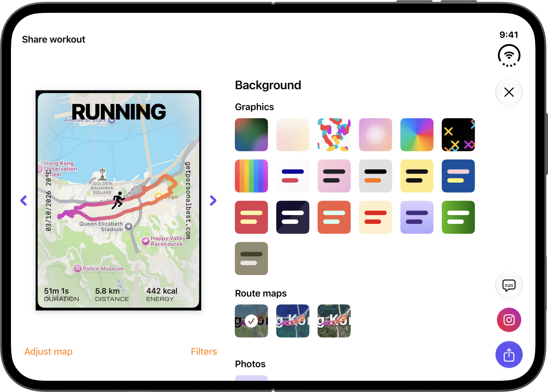Select the pale peach gradient background

[x=293, y=135]
